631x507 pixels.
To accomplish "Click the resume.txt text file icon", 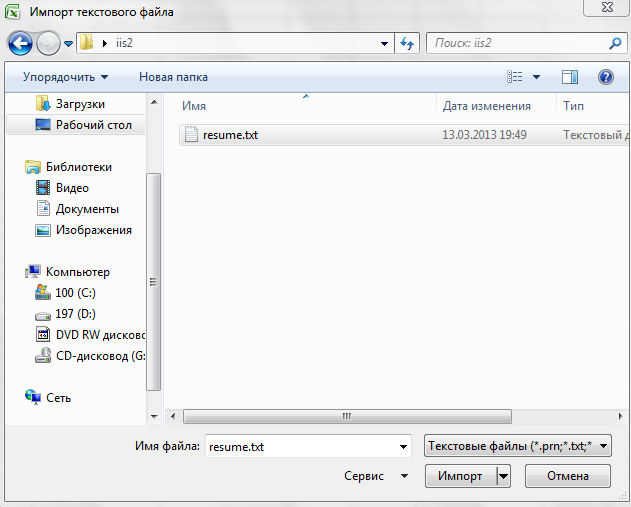I will 191,134.
